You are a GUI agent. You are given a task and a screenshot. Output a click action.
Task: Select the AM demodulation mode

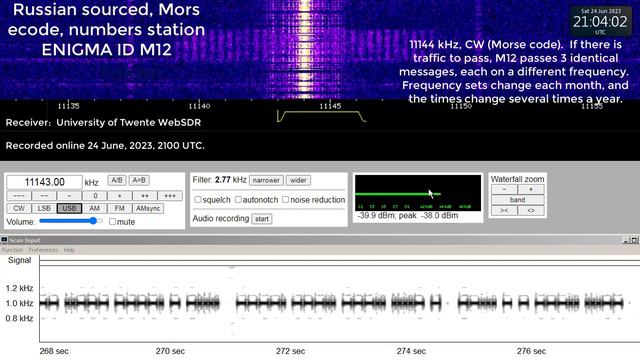[x=95, y=208]
